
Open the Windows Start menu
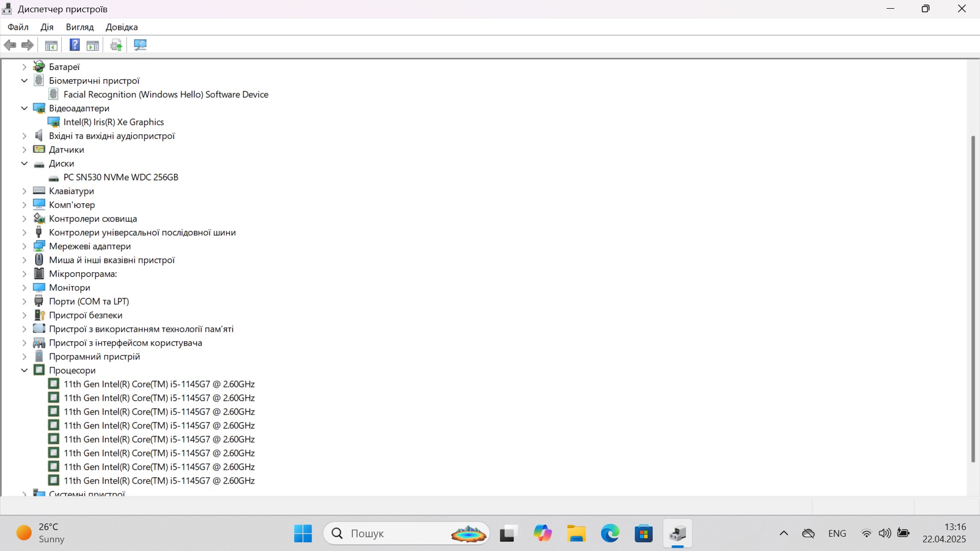pos(303,534)
